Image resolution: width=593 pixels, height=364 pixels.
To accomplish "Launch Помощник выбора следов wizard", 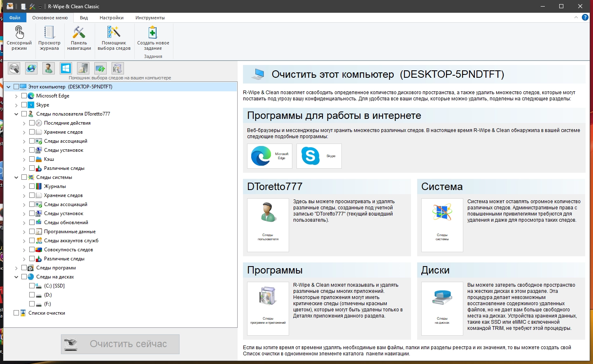I will click(x=114, y=38).
